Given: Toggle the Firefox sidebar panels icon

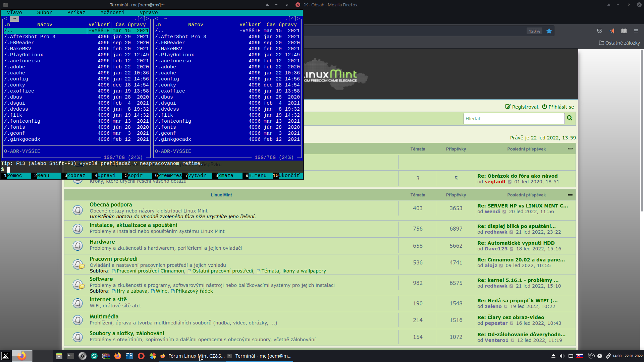Looking at the screenshot, I should pos(624,31).
